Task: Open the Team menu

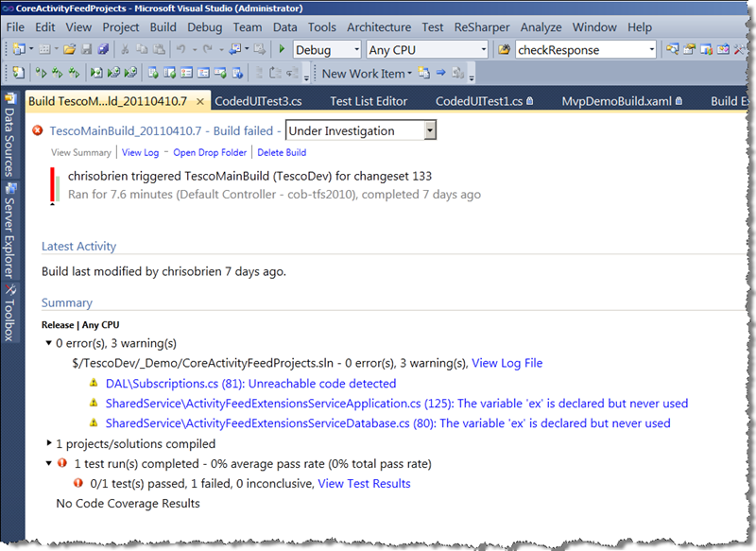Action: pos(248,27)
